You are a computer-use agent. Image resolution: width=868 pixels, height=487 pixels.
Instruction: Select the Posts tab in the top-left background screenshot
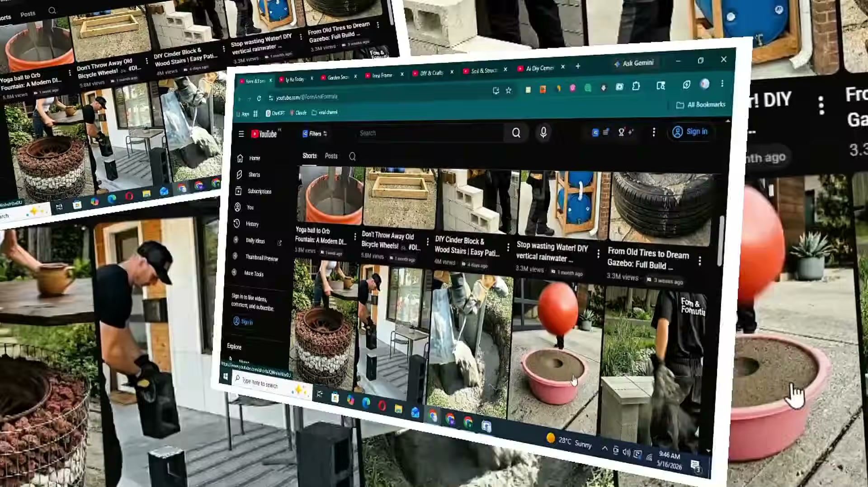pos(28,14)
